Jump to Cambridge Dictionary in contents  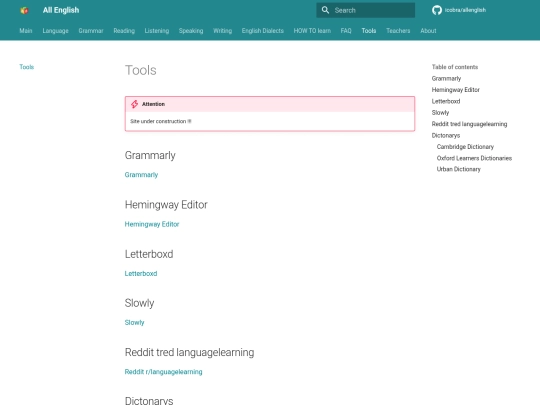(x=465, y=147)
